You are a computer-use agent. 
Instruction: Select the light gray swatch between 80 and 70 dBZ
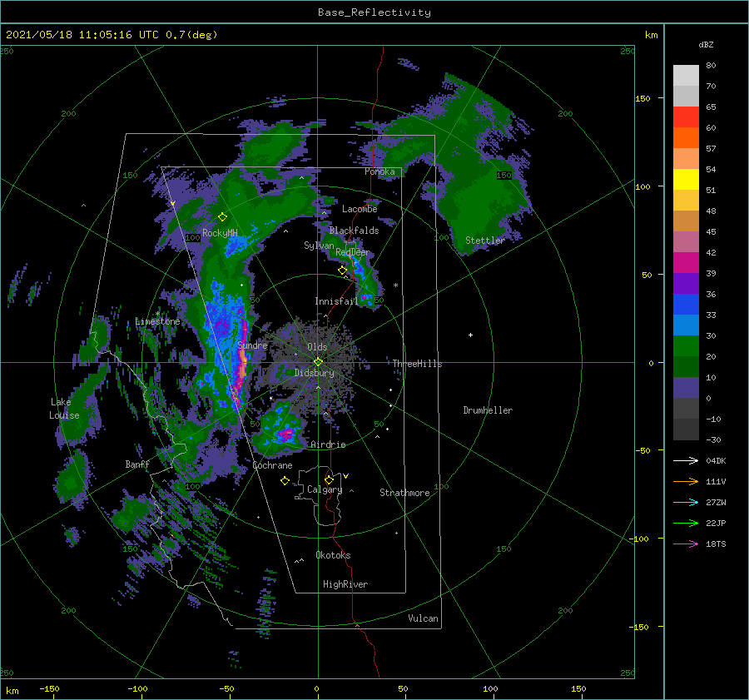pyautogui.click(x=686, y=76)
